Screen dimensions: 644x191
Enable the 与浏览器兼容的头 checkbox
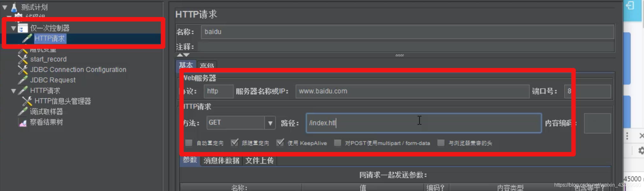coord(441,143)
